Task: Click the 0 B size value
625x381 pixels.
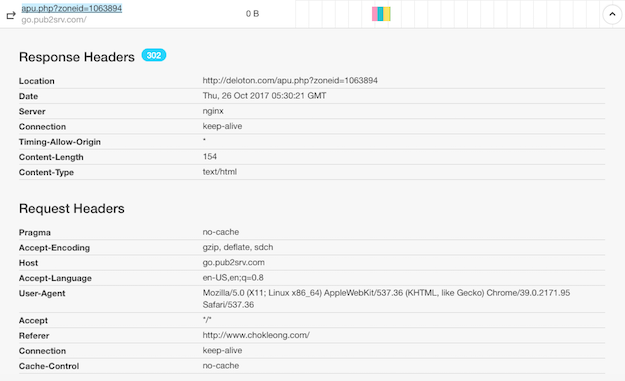Action: coord(252,14)
